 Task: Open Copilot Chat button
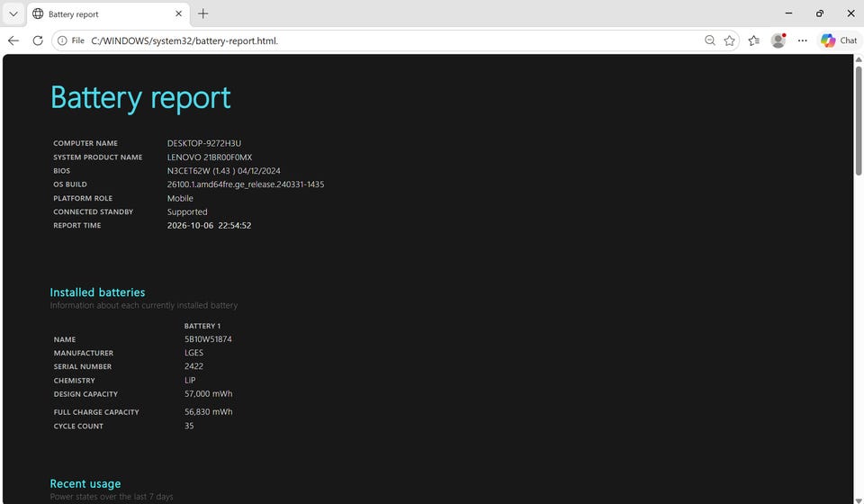coord(839,40)
